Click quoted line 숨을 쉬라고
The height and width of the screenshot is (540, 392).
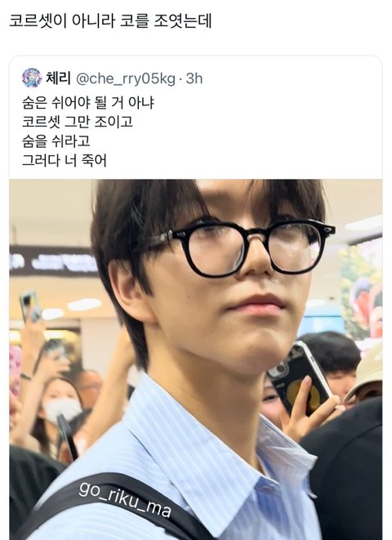click(x=56, y=141)
